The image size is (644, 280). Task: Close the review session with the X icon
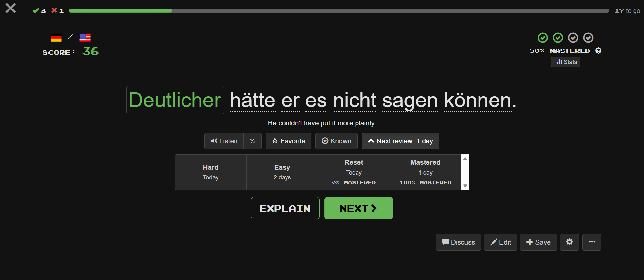coord(10,8)
